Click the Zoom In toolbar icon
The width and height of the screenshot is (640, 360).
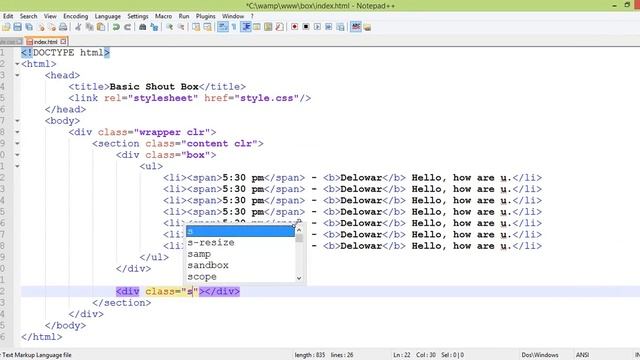(x=169, y=27)
